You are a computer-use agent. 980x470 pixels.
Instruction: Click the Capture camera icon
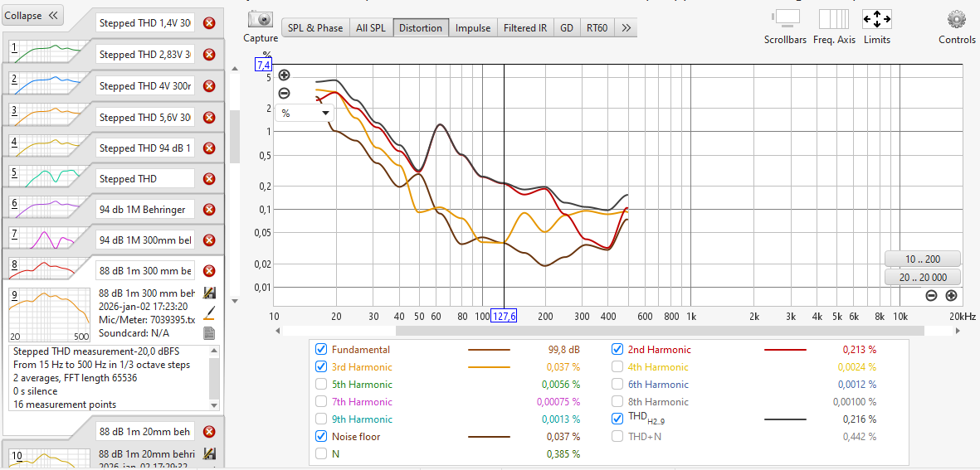[x=261, y=20]
